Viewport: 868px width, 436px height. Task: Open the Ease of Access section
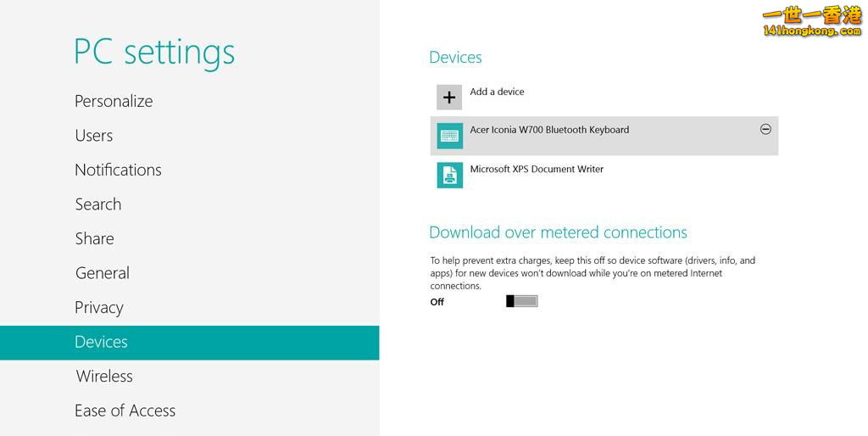tap(125, 411)
